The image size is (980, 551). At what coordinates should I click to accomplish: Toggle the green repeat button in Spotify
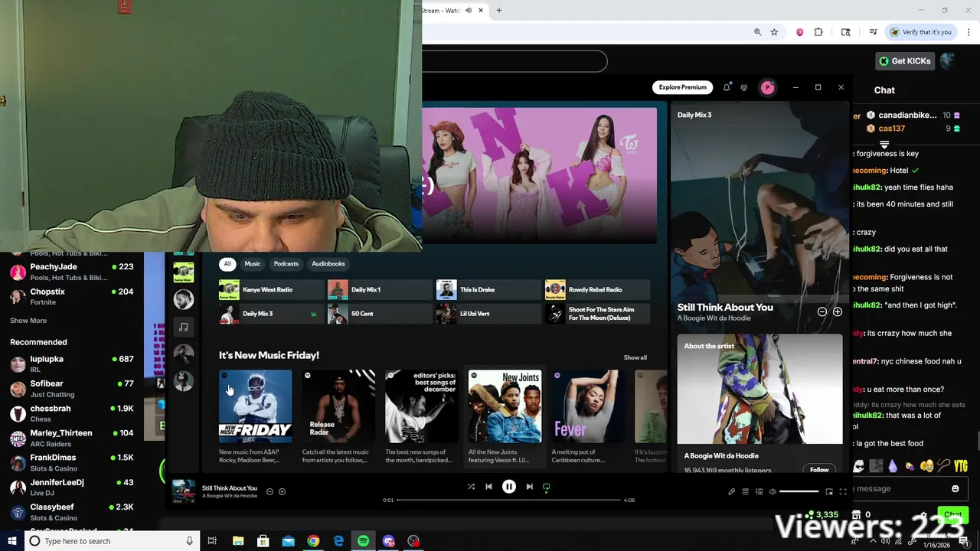click(x=546, y=487)
